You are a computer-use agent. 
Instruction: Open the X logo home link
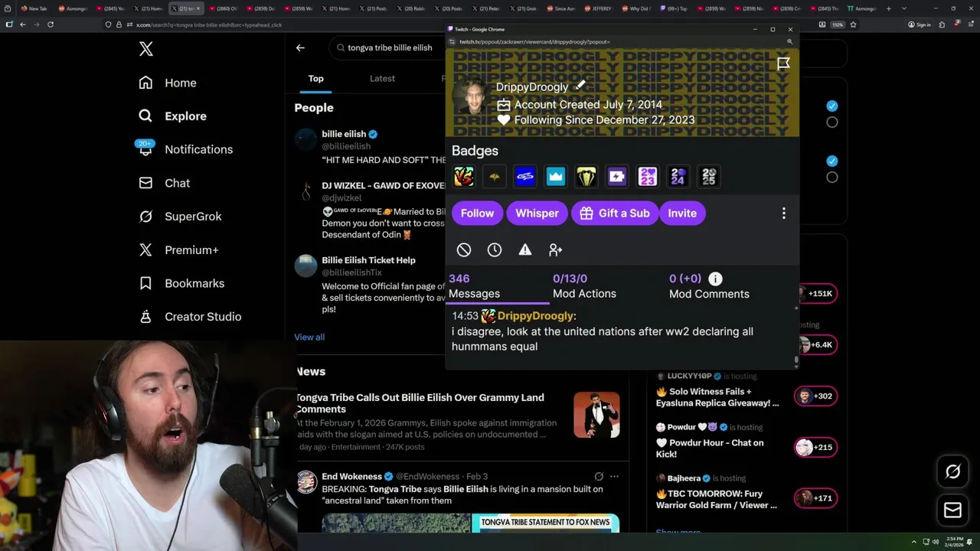146,49
